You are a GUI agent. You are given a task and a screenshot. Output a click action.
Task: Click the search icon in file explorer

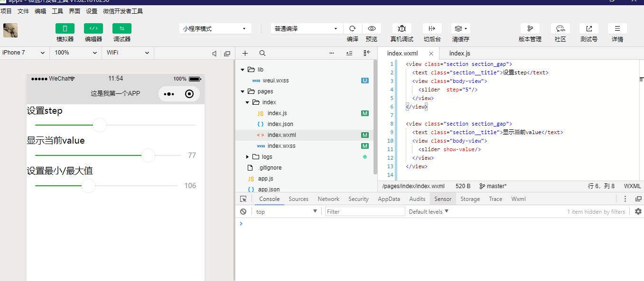[x=262, y=54]
